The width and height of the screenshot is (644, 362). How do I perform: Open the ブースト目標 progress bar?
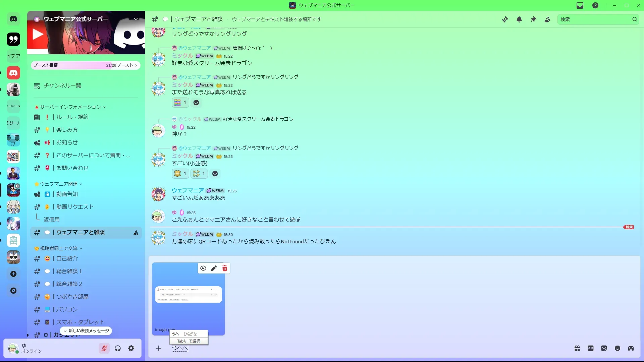(86, 65)
